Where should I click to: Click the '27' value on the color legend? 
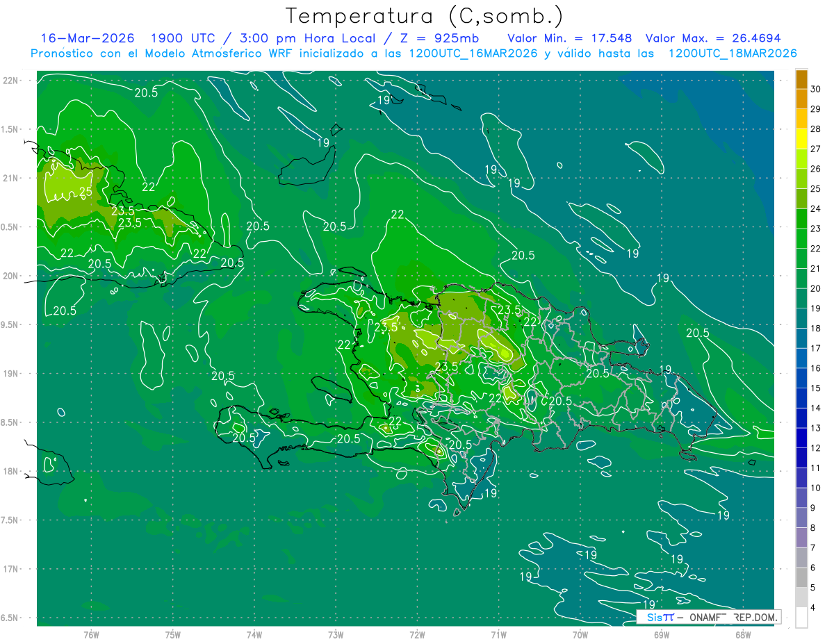pos(815,149)
